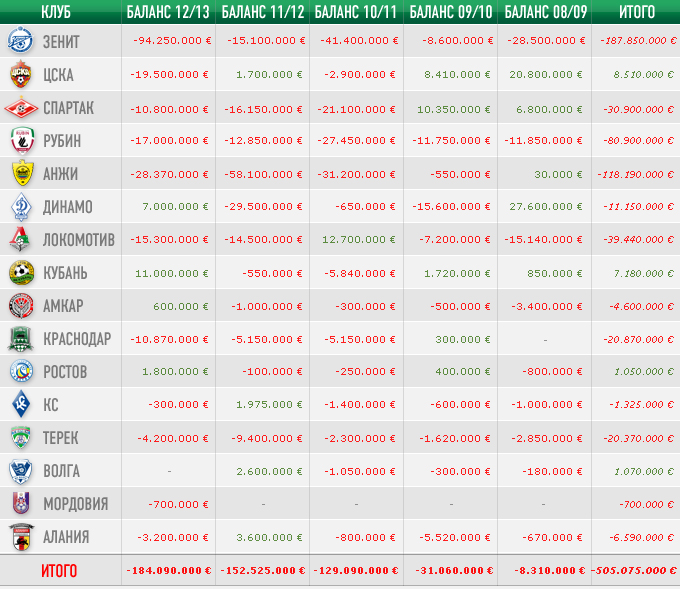
Task: Click the Mordovia club crest
Action: click(x=21, y=504)
